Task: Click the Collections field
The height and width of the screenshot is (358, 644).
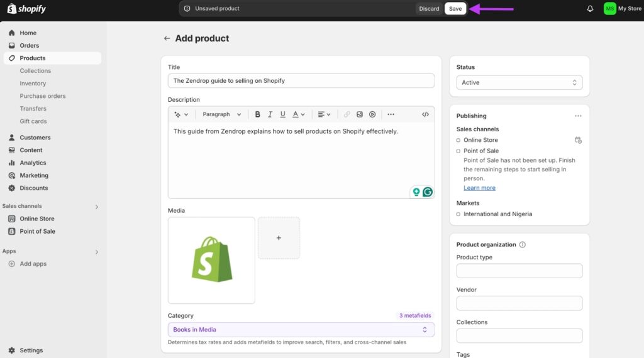Action: click(519, 335)
